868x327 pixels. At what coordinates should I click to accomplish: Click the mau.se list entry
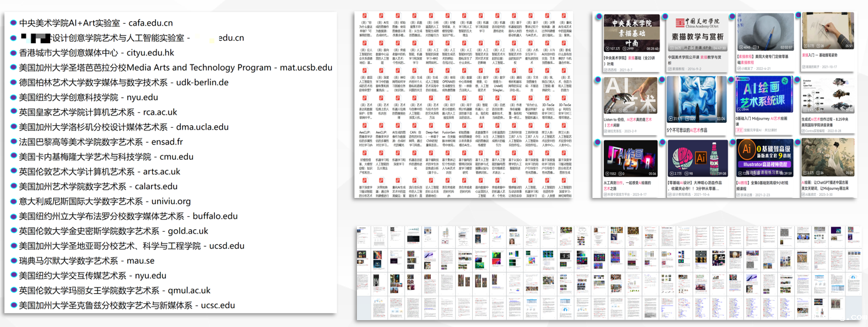(x=86, y=261)
